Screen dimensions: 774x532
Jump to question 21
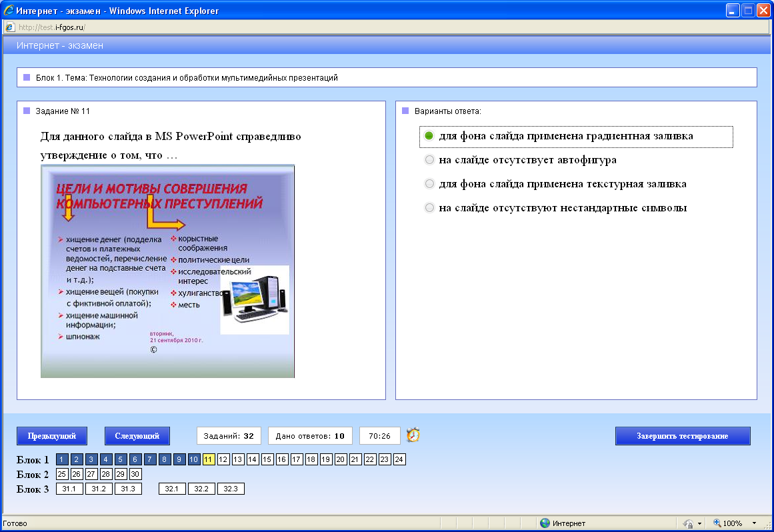pyautogui.click(x=355, y=459)
